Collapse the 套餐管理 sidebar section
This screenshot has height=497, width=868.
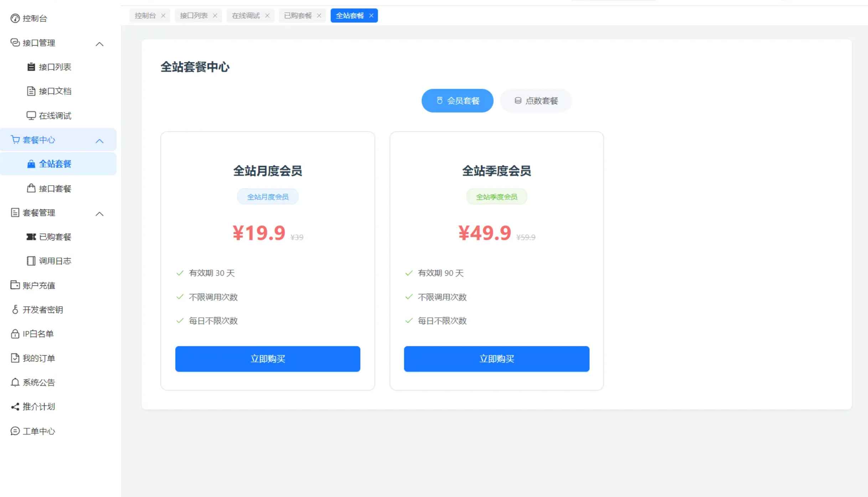100,214
